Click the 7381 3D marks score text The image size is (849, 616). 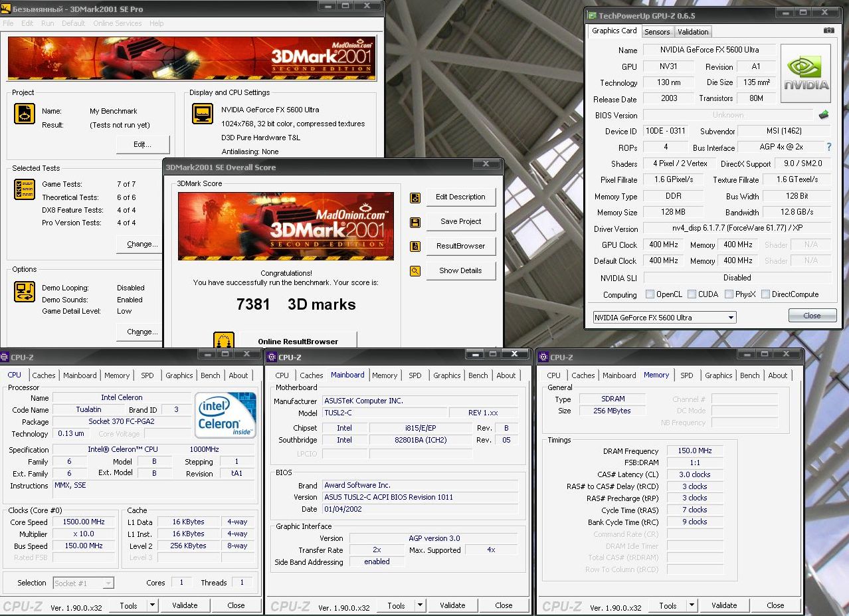(296, 304)
